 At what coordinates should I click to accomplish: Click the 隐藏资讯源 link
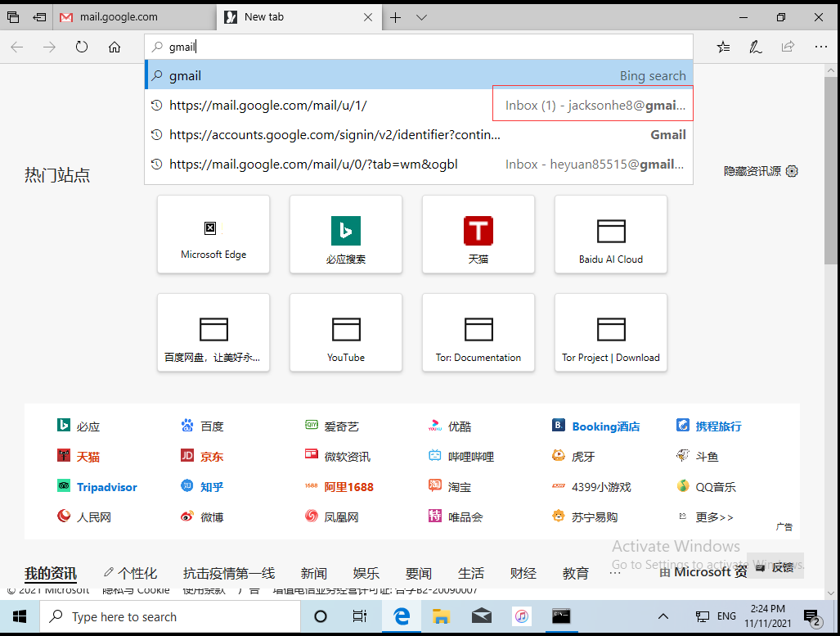[752, 171]
